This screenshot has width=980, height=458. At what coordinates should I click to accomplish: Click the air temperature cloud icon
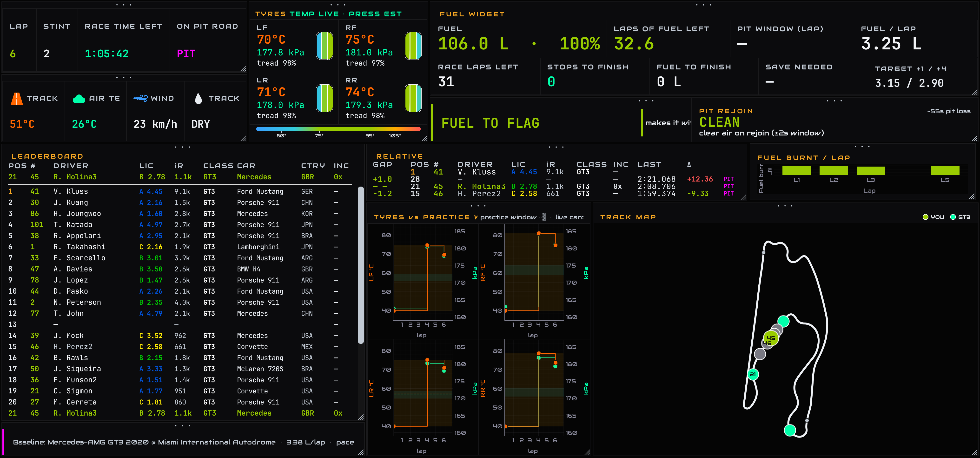[x=79, y=99]
